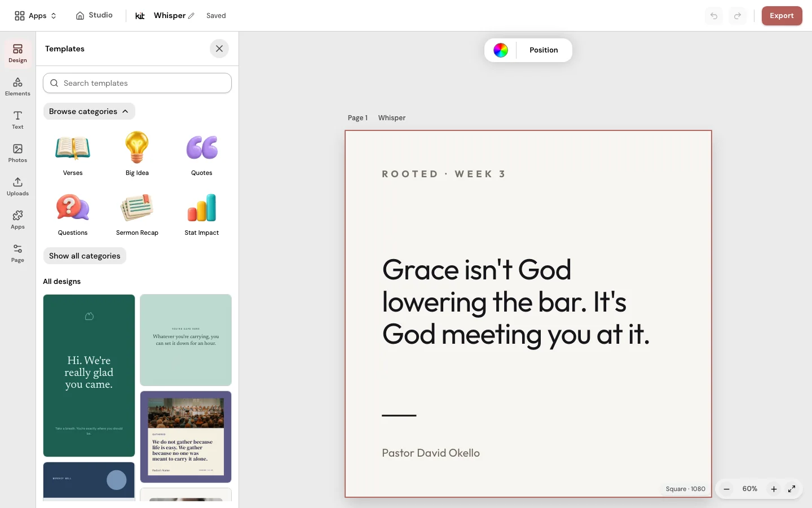812x508 pixels.
Task: Open the Position options
Action: 544,50
